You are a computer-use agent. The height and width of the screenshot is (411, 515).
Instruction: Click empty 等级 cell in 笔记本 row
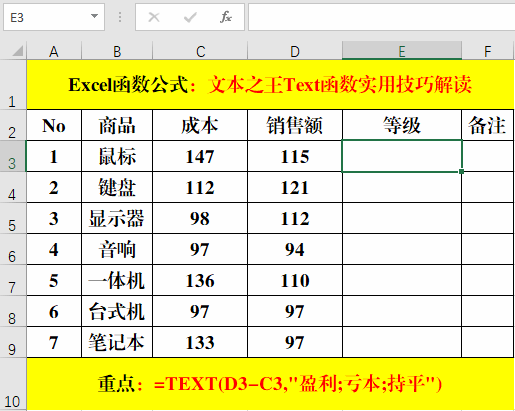point(402,342)
